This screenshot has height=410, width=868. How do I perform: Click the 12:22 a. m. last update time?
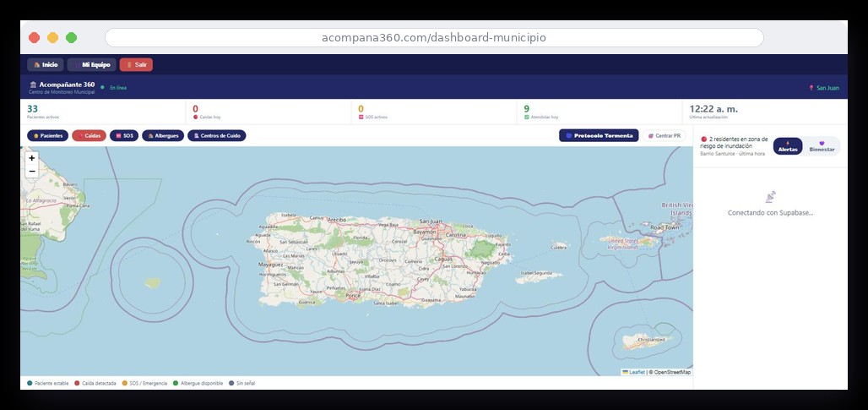[713, 109]
